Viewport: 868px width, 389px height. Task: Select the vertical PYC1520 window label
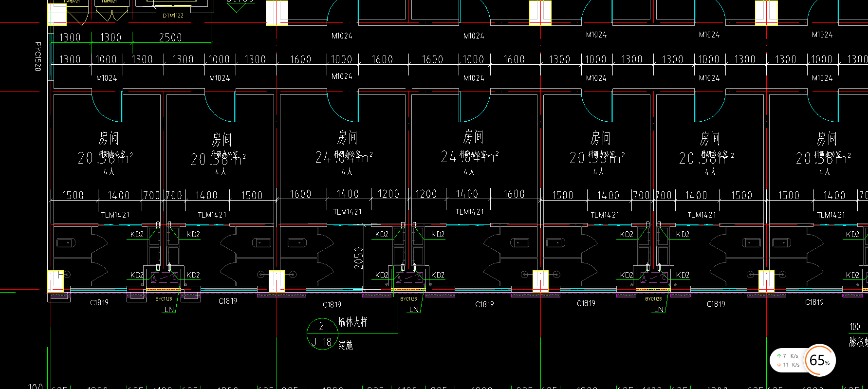pos(38,56)
